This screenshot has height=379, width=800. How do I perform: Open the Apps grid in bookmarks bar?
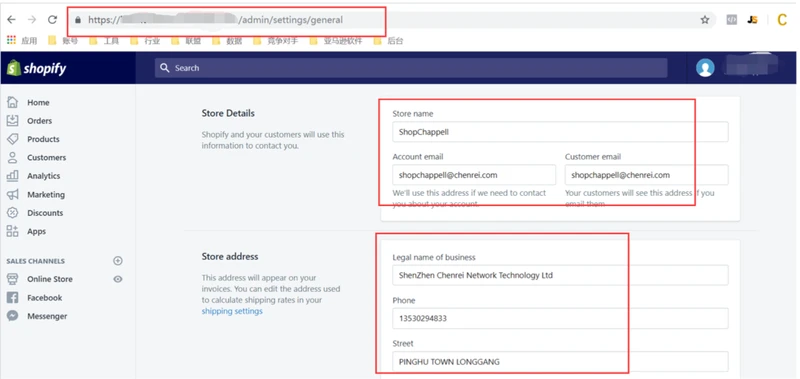click(11, 41)
